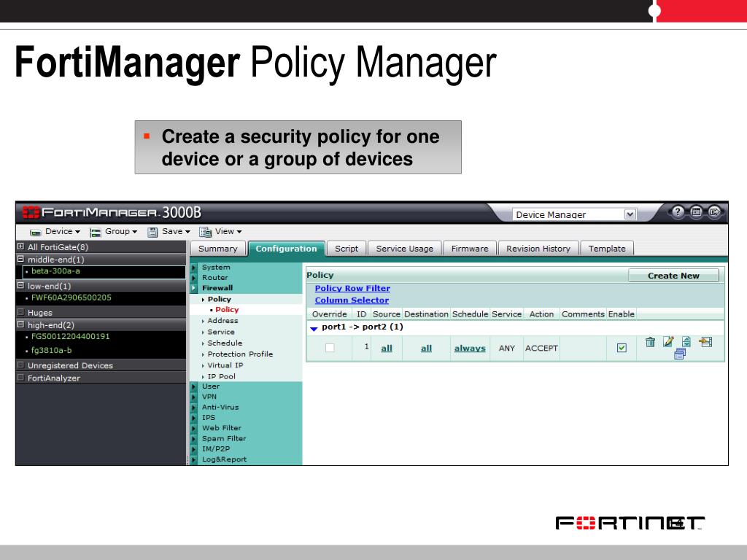747x560 pixels.
Task: Click the Create New button
Action: pos(673,276)
